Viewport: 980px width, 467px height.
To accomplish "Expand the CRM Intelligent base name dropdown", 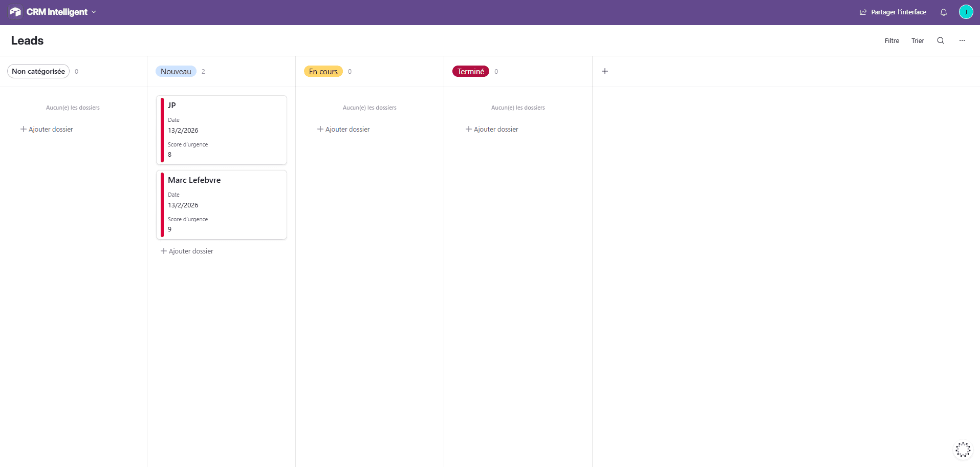I will click(94, 11).
